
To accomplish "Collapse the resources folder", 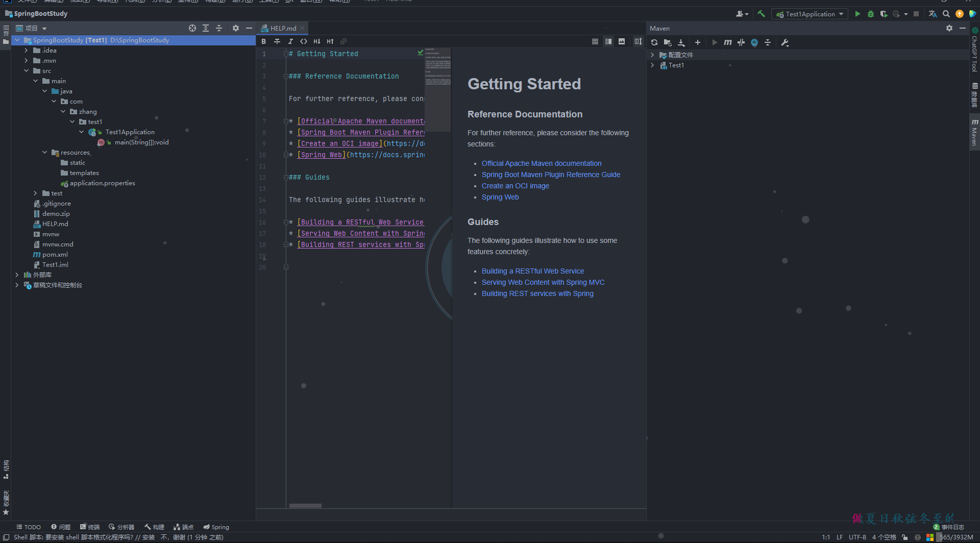I will point(45,152).
